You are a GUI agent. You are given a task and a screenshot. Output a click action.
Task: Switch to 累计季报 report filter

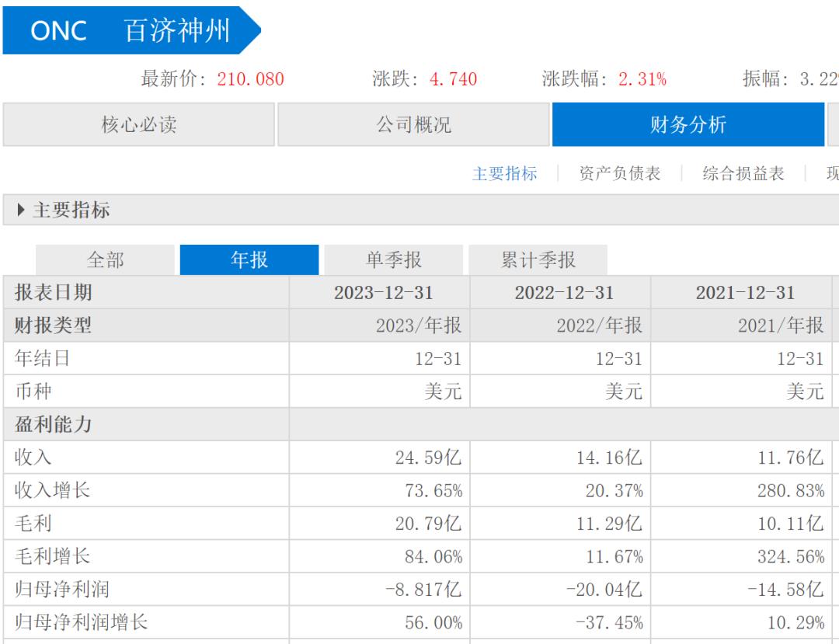click(x=538, y=260)
